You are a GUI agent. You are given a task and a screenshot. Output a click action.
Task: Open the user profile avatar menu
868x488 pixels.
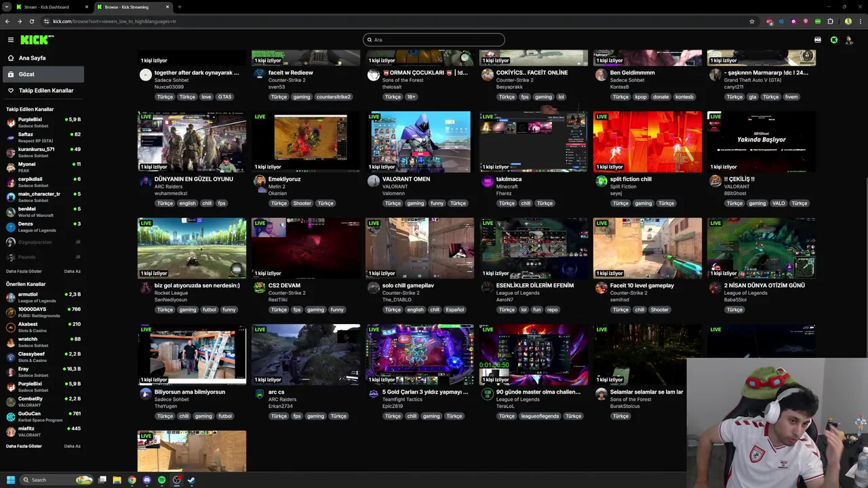[849, 40]
